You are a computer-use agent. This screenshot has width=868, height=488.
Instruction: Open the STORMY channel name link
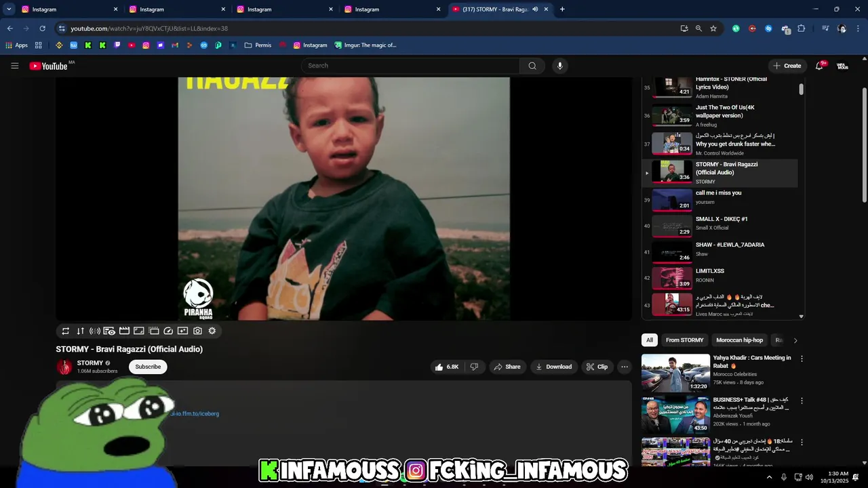[x=90, y=363]
